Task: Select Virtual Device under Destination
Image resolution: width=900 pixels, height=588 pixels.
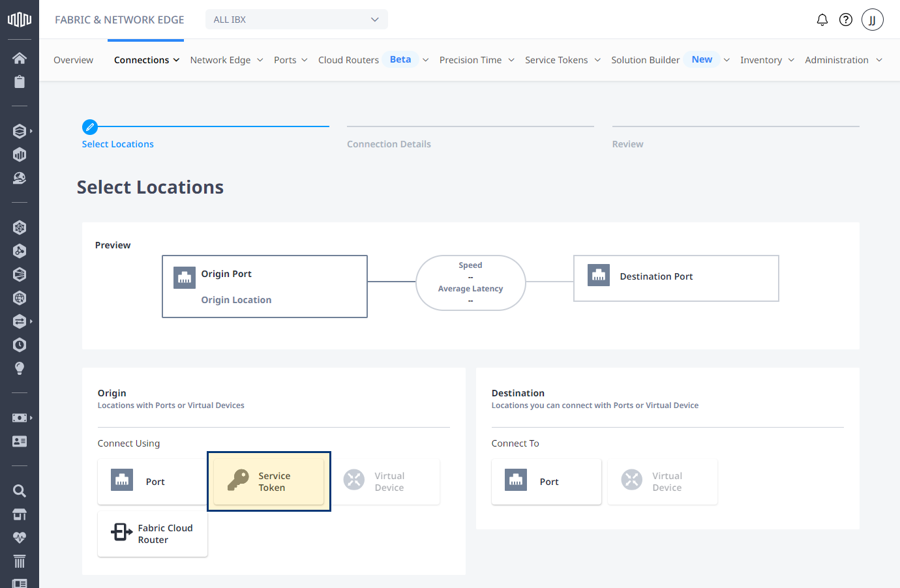Action: (663, 482)
